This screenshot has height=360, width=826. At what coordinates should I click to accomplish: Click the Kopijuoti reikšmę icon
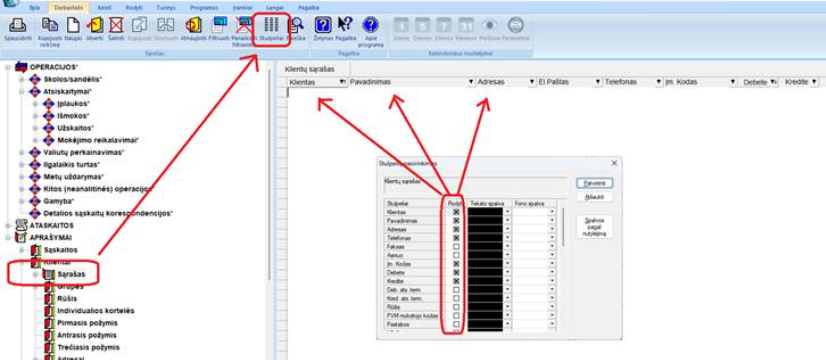(x=50, y=25)
